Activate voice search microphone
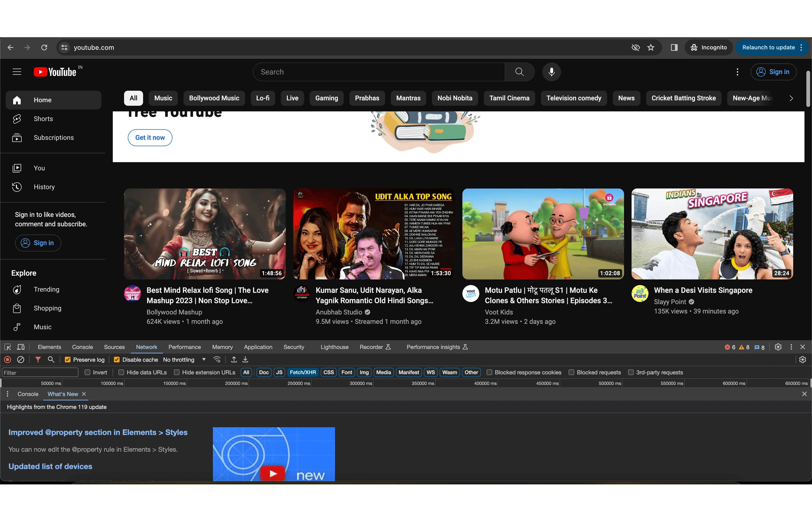This screenshot has height=525, width=812. click(x=551, y=72)
